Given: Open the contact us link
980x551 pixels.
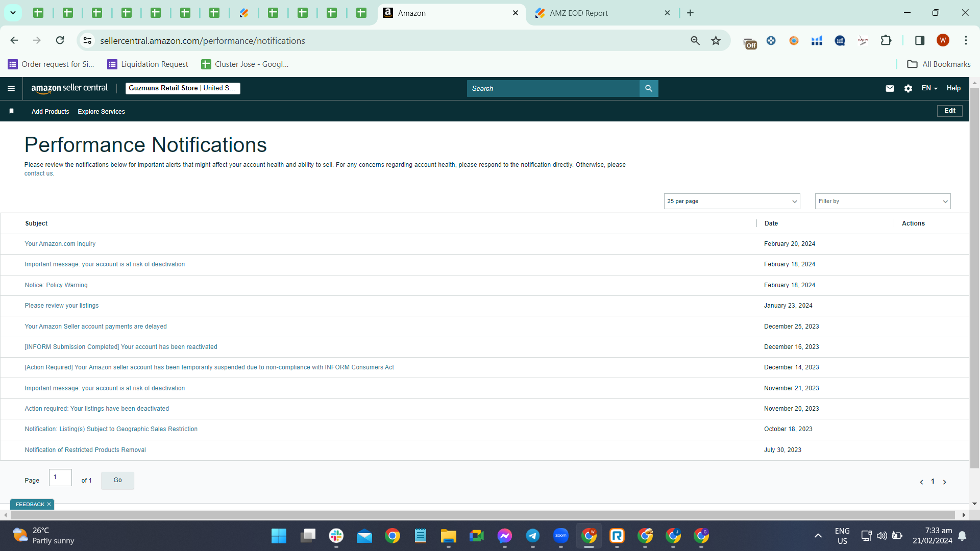Looking at the screenshot, I should tap(39, 173).
